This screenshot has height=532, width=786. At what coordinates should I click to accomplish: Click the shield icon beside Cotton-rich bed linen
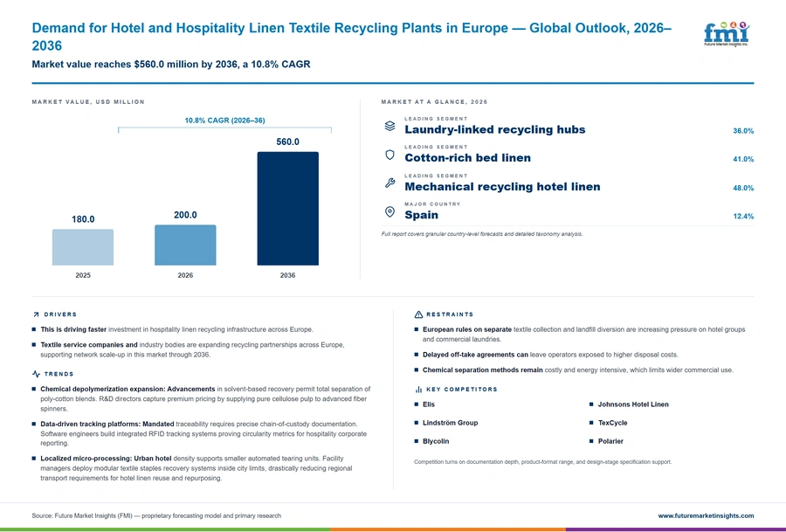click(390, 155)
